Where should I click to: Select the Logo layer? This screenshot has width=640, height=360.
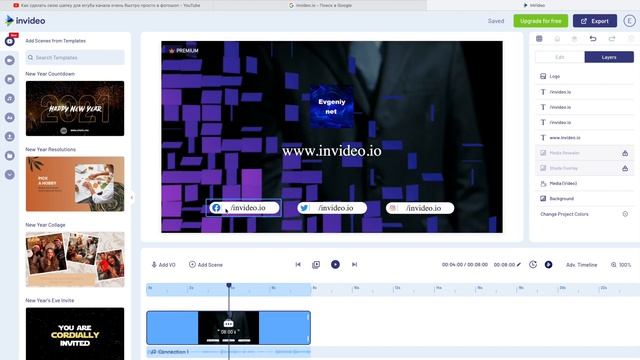pos(584,76)
